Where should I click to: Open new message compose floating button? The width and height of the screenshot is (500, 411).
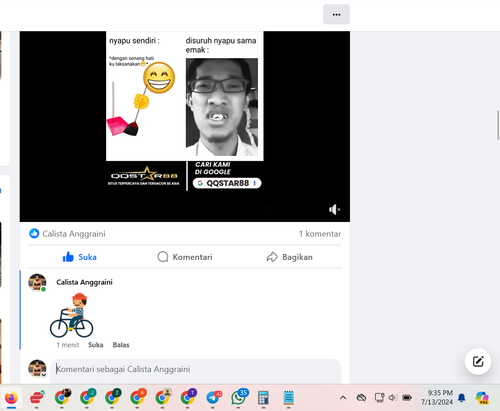(478, 362)
